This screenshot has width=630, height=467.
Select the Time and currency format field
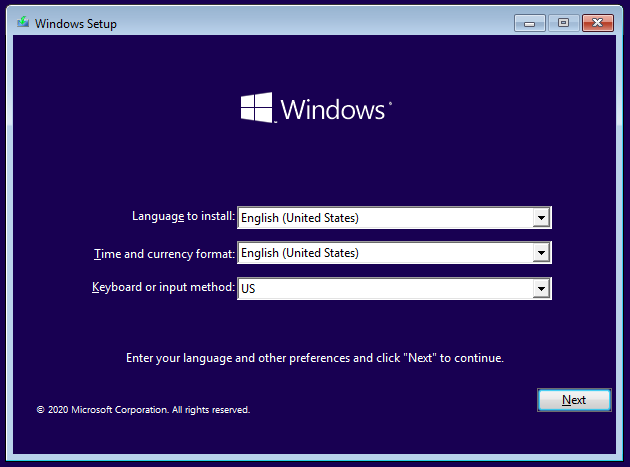(x=394, y=253)
